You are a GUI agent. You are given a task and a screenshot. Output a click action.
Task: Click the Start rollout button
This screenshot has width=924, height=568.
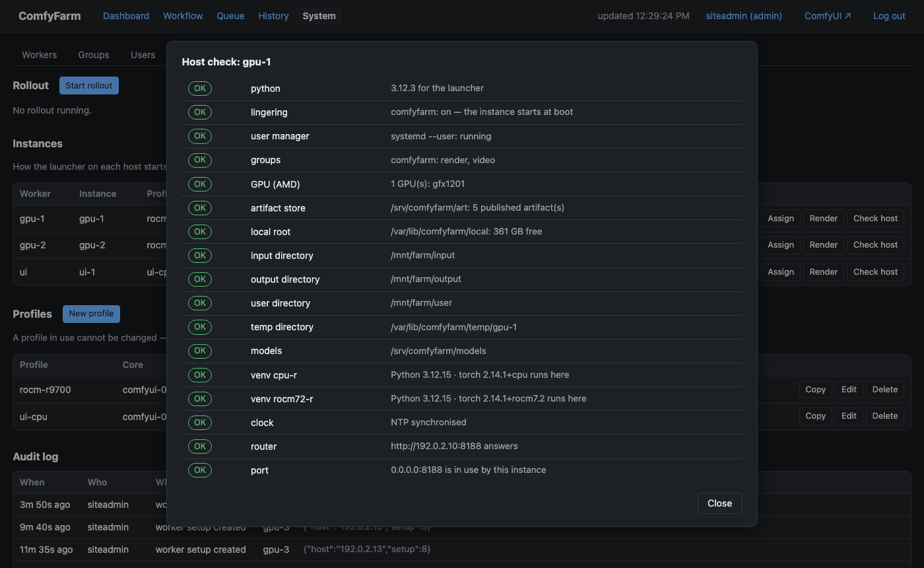pos(89,85)
